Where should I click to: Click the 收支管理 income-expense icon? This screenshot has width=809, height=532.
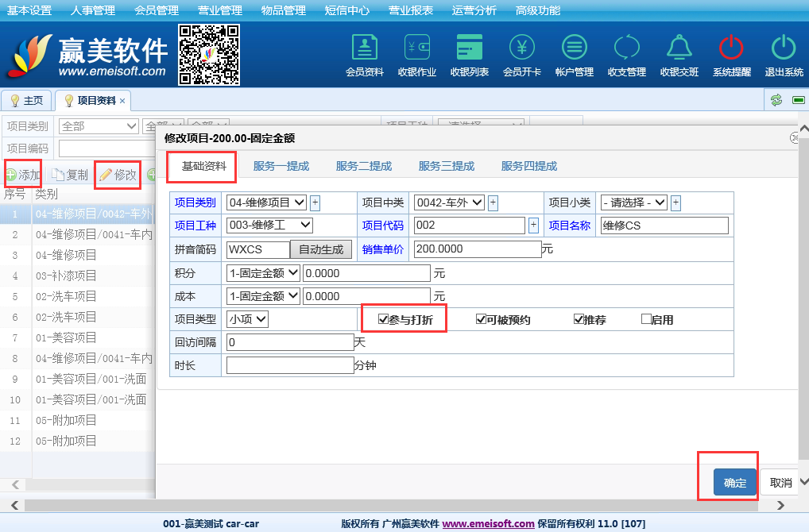coord(626,55)
